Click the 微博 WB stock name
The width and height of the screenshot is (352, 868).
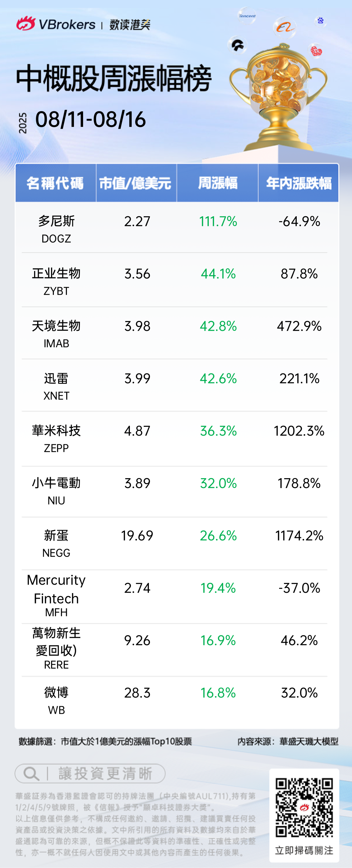pos(56,700)
